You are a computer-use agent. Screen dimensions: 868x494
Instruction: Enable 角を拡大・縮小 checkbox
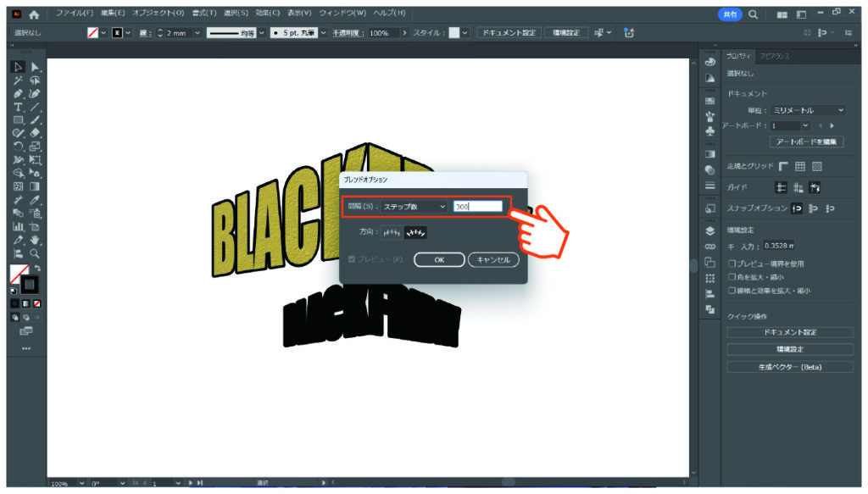pos(732,277)
